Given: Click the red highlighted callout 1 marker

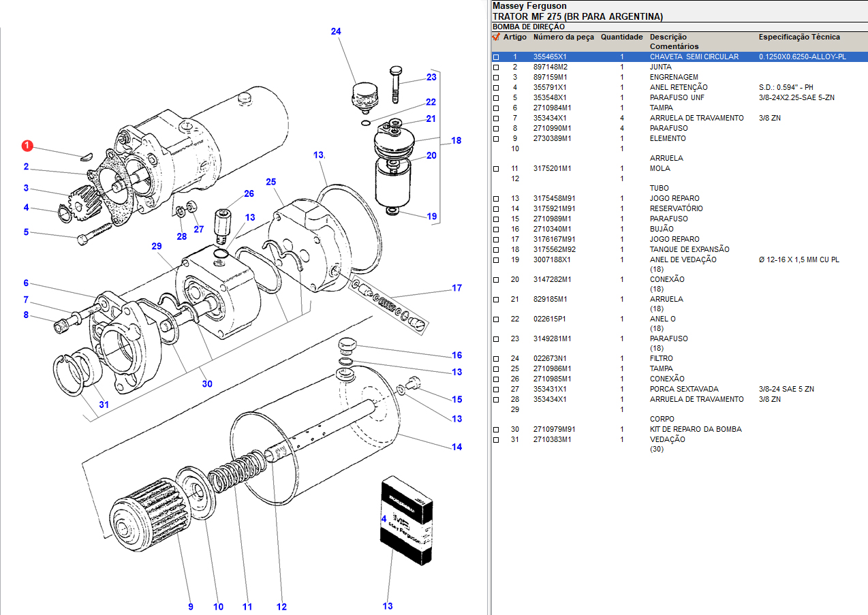Looking at the screenshot, I should coord(27,146).
